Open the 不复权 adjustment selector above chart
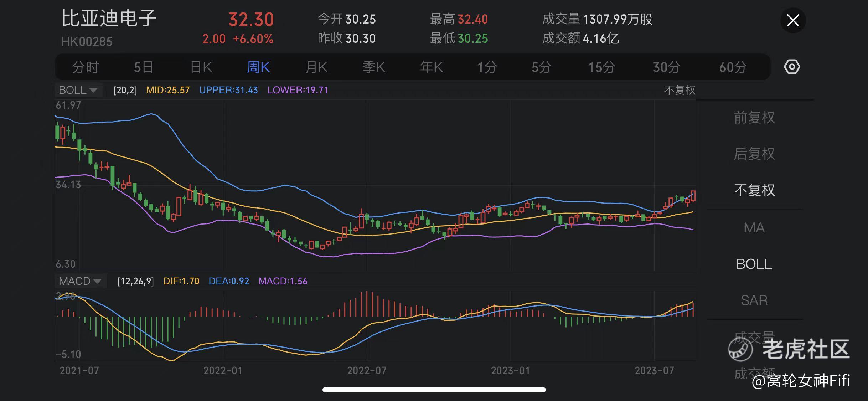 pos(679,90)
